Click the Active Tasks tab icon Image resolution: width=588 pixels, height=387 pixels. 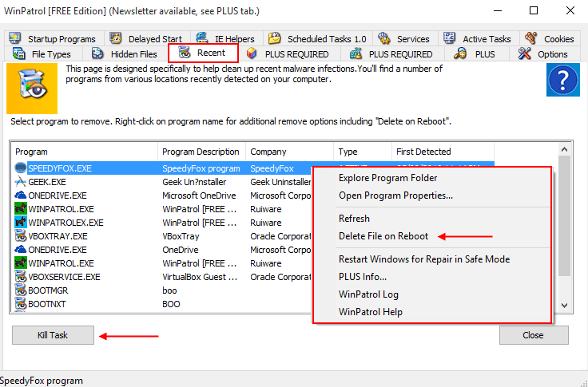449,38
